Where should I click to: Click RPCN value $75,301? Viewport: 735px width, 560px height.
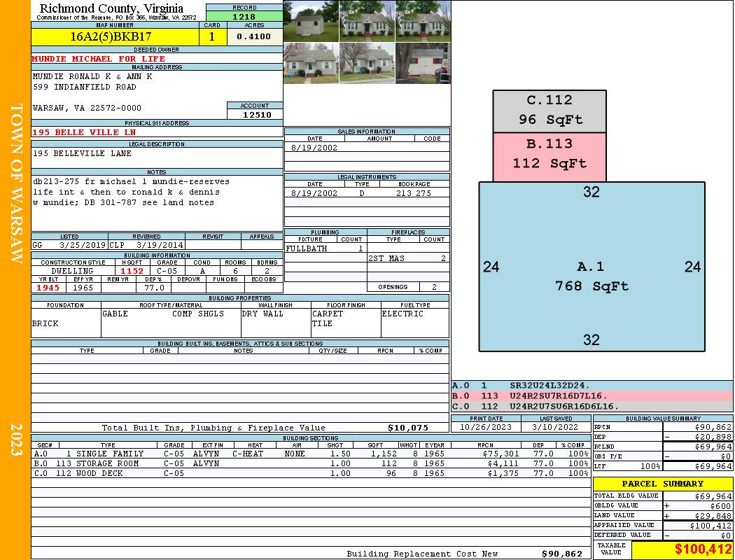500,454
